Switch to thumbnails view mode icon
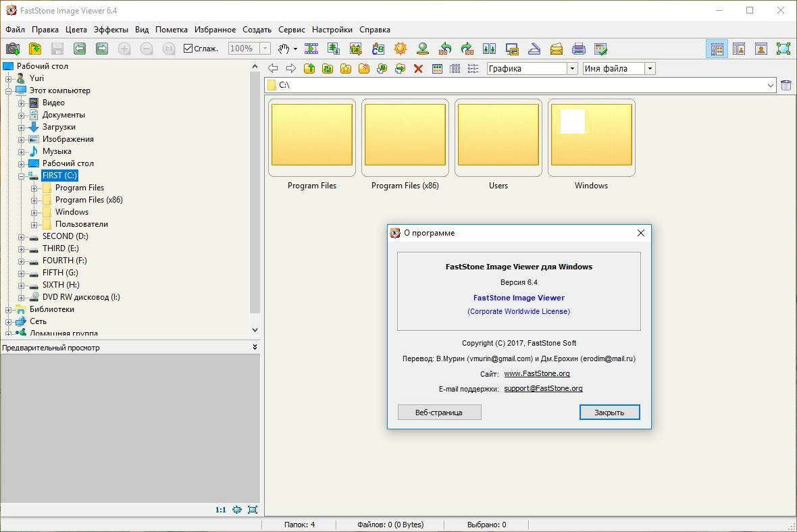 [x=436, y=69]
